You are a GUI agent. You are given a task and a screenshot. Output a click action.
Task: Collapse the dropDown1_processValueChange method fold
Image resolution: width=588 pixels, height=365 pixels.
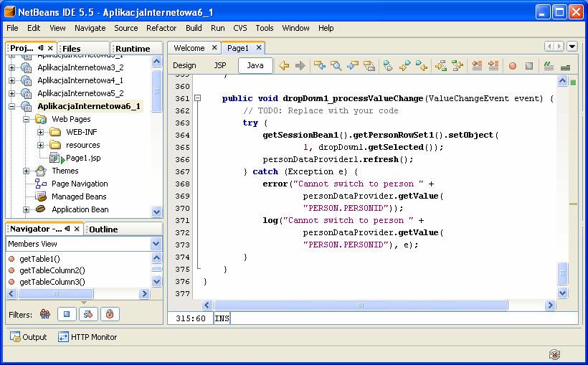click(x=198, y=98)
